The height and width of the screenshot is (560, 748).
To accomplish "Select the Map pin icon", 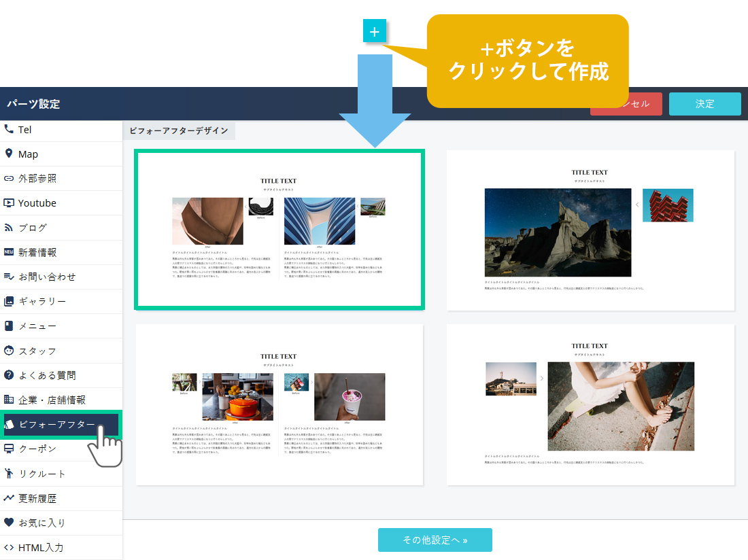I will [x=9, y=154].
